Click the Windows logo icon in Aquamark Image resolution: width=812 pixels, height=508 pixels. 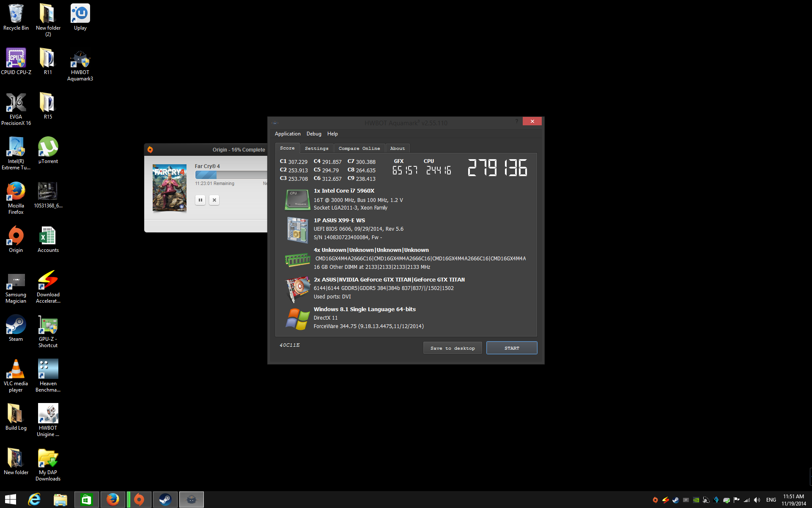click(x=297, y=319)
